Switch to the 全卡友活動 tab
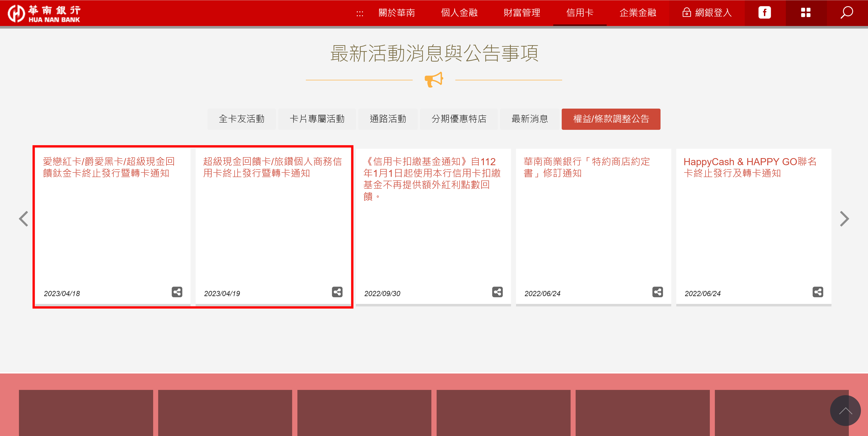The width and height of the screenshot is (868, 436). (x=242, y=119)
